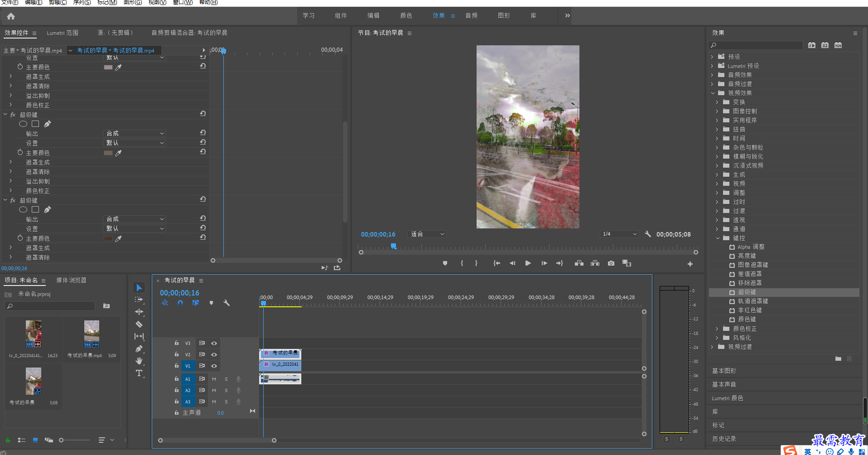Open program monitor settings wrench
This screenshot has height=455, width=868.
coord(648,234)
